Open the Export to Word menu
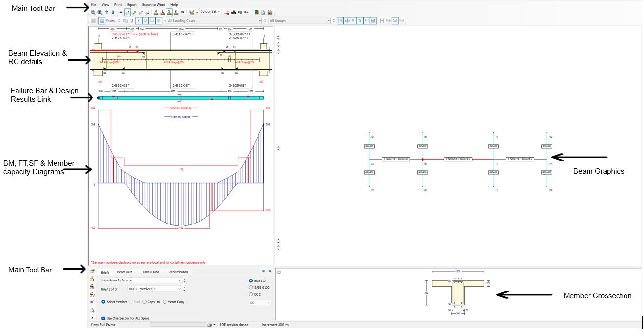Image resolution: width=644 pixels, height=336 pixels. tap(153, 4)
